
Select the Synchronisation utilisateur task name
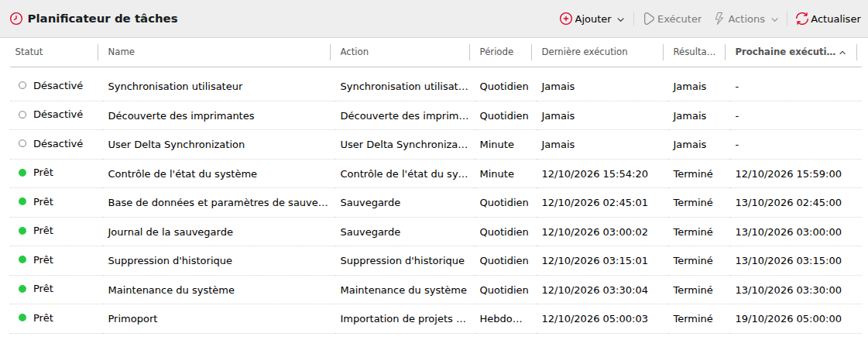coord(176,87)
